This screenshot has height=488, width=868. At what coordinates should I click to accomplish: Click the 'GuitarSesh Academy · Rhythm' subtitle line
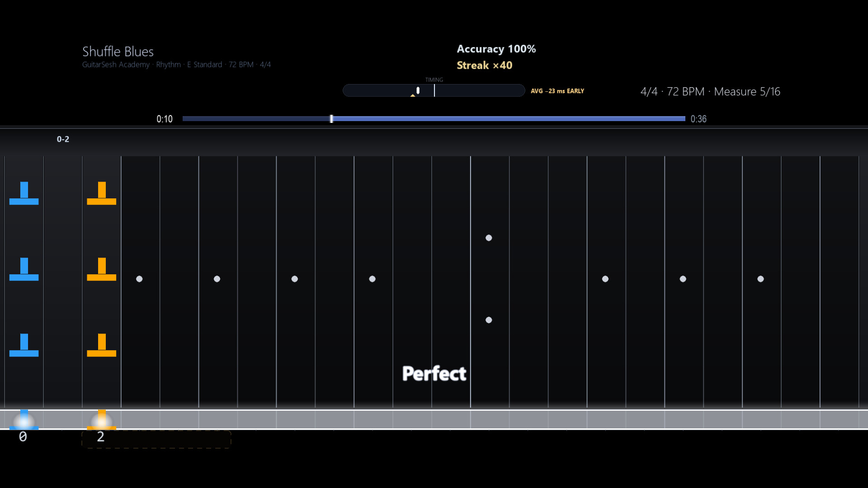(x=176, y=65)
